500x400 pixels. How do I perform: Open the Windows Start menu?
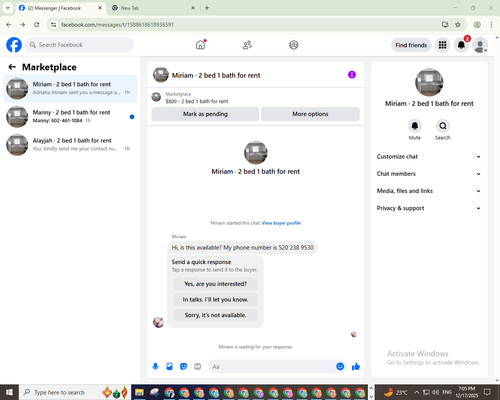click(x=9, y=392)
